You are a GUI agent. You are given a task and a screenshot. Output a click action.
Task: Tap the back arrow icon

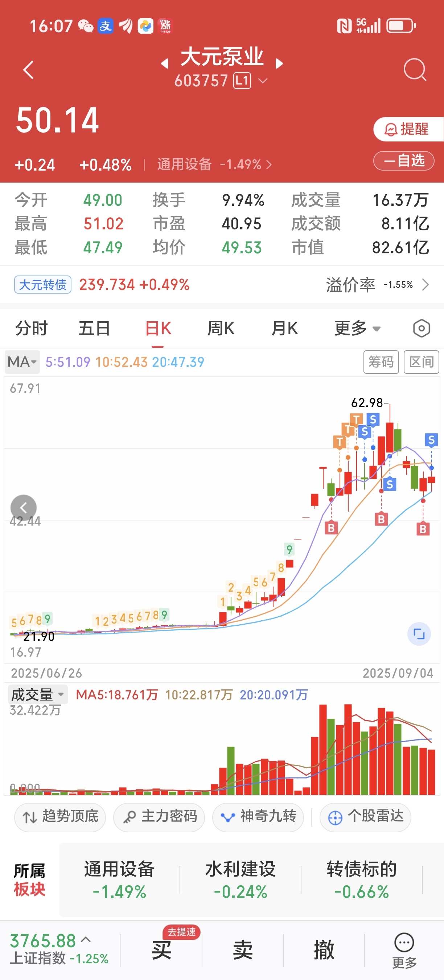pos(29,70)
